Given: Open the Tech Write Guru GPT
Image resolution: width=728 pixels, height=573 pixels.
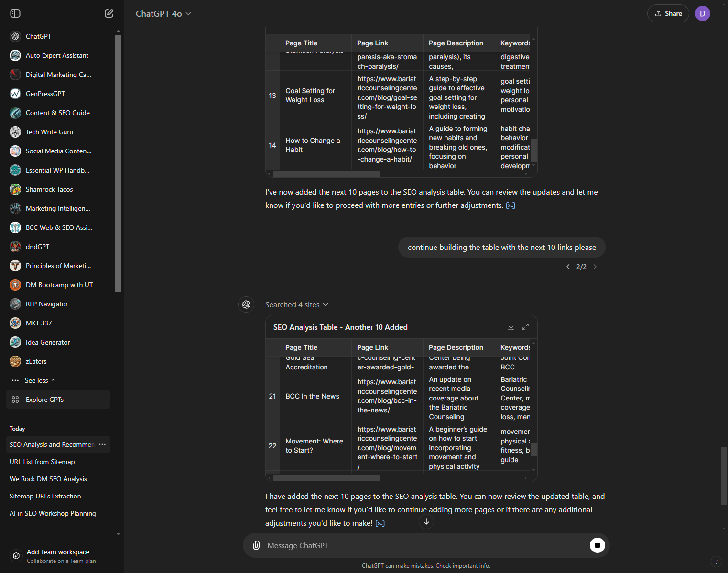Looking at the screenshot, I should coord(58,132).
